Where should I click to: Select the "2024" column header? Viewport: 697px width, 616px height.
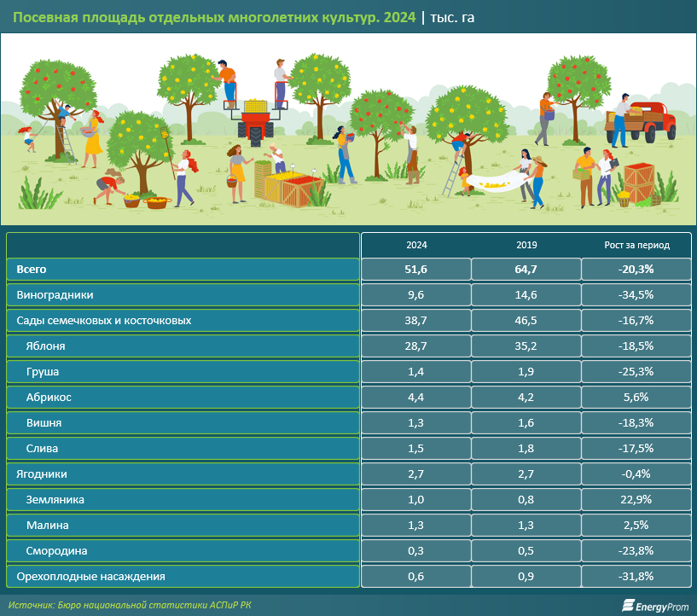pos(416,245)
